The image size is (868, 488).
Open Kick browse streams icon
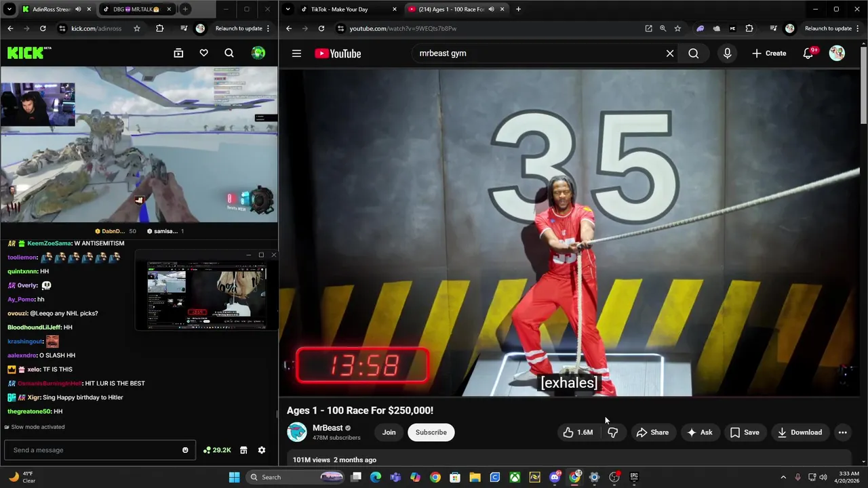(178, 53)
